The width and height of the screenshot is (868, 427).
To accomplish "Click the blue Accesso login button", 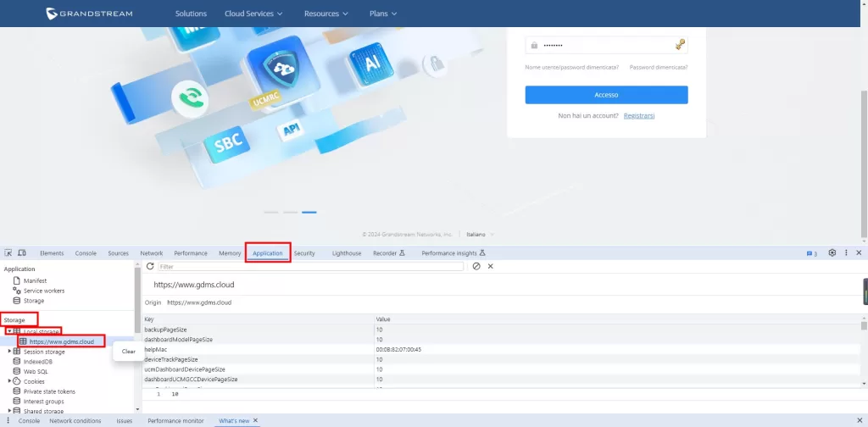I will (606, 95).
